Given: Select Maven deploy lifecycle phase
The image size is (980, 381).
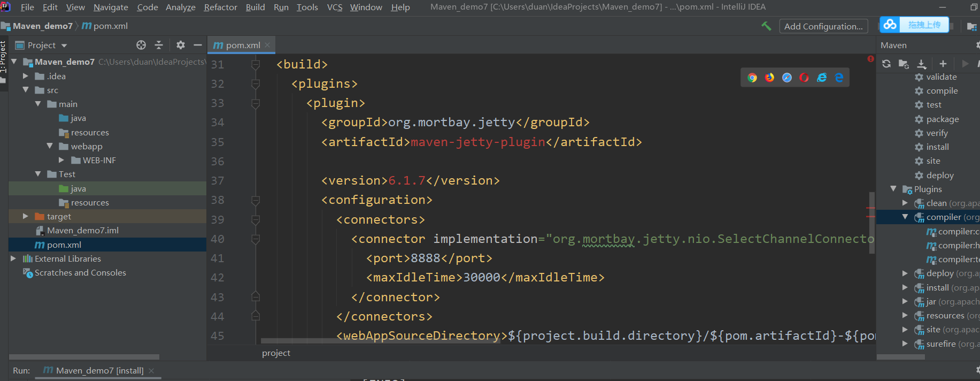Looking at the screenshot, I should (939, 175).
